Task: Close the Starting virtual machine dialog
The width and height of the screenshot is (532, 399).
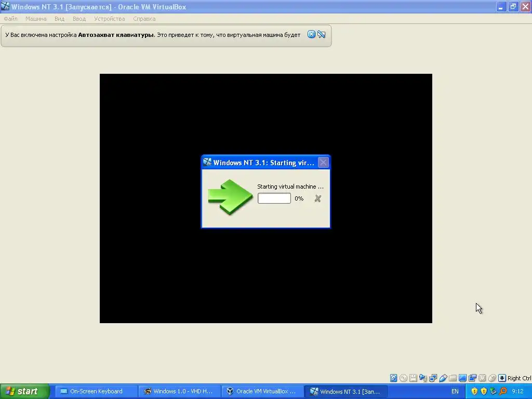Action: (x=323, y=163)
